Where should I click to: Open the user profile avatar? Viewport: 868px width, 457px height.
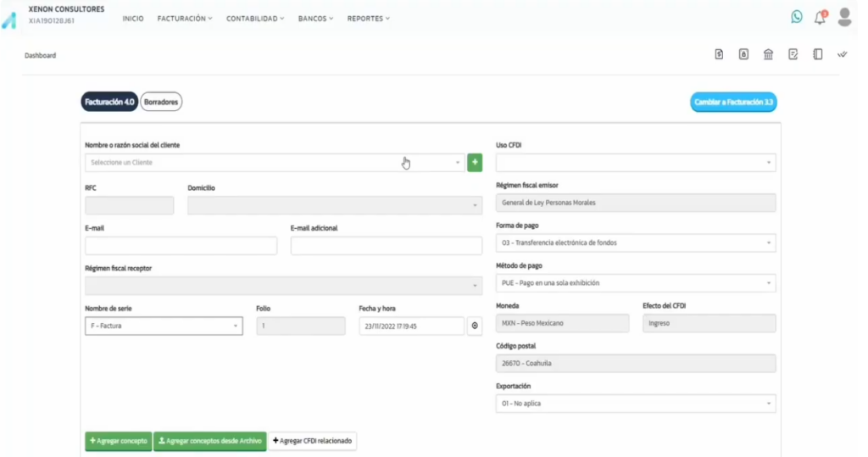point(844,17)
